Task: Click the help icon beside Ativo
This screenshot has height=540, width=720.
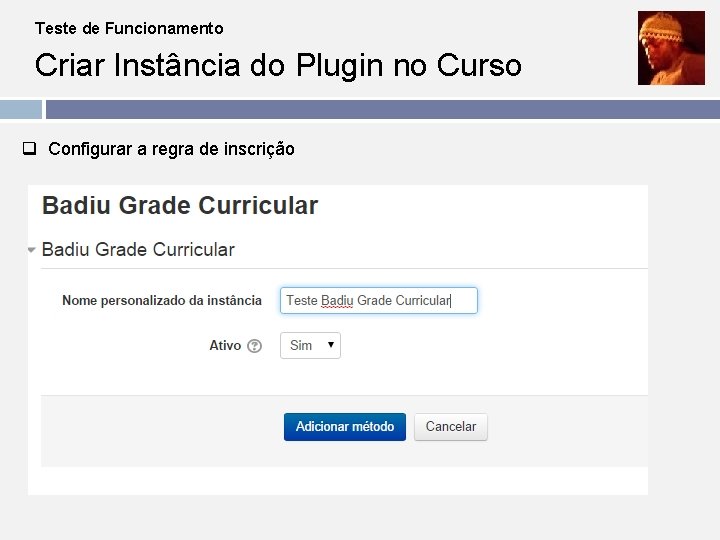Action: tap(255, 346)
